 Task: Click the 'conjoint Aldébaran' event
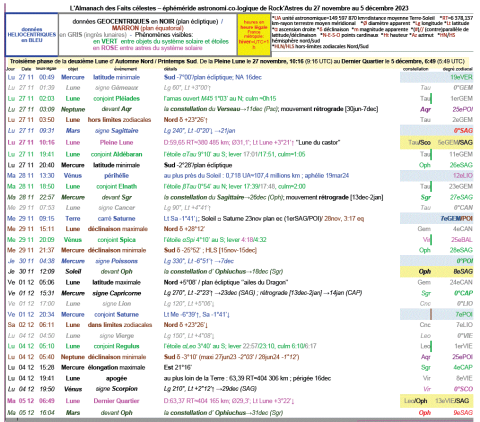pos(116,154)
